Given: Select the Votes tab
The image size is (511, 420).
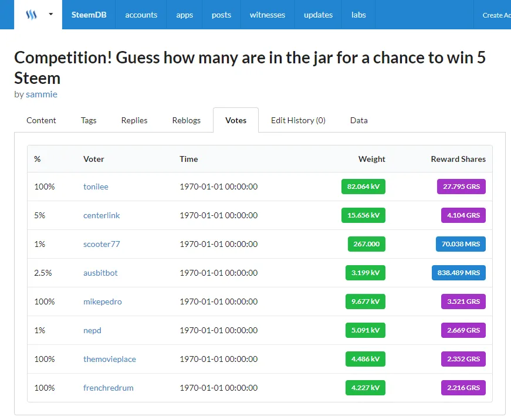Looking at the screenshot, I should pyautogui.click(x=236, y=120).
